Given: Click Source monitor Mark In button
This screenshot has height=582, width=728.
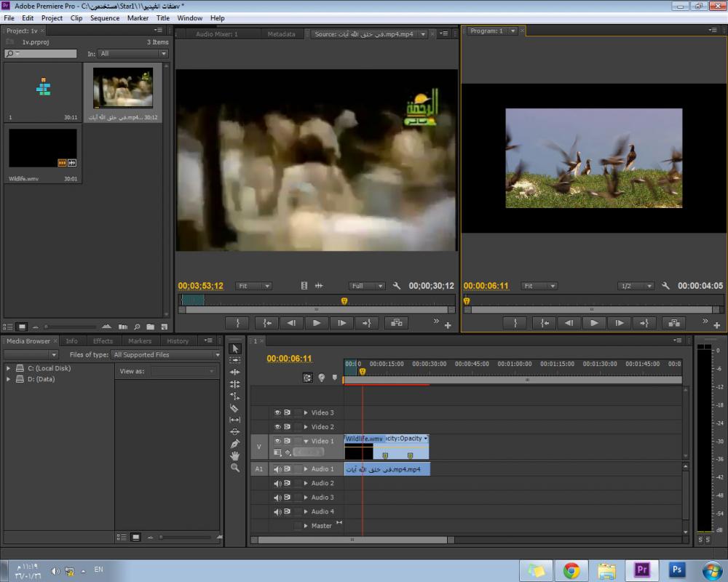Looking at the screenshot, I should (x=237, y=323).
